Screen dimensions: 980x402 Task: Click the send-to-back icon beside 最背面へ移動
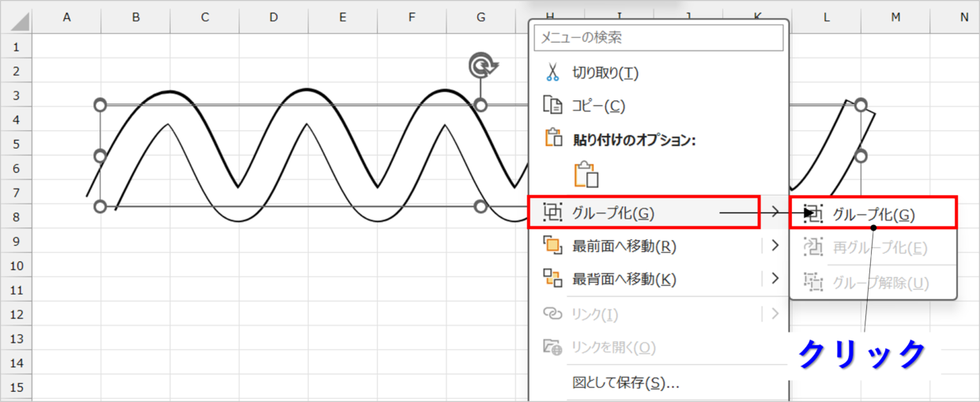coord(552,278)
